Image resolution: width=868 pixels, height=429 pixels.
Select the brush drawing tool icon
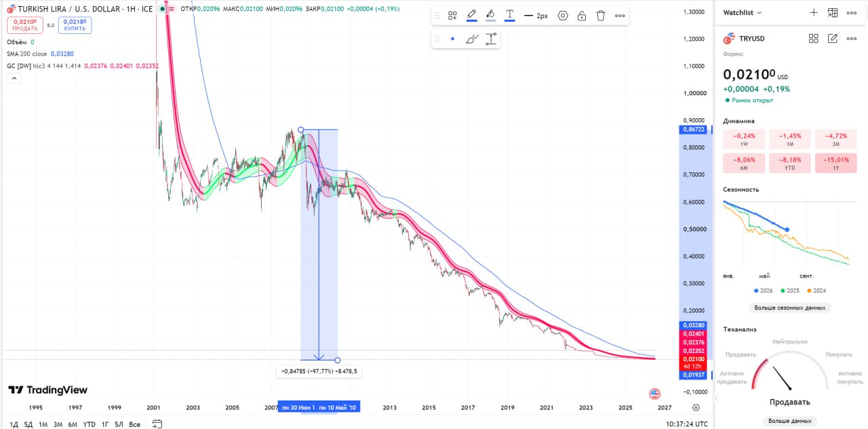(472, 39)
